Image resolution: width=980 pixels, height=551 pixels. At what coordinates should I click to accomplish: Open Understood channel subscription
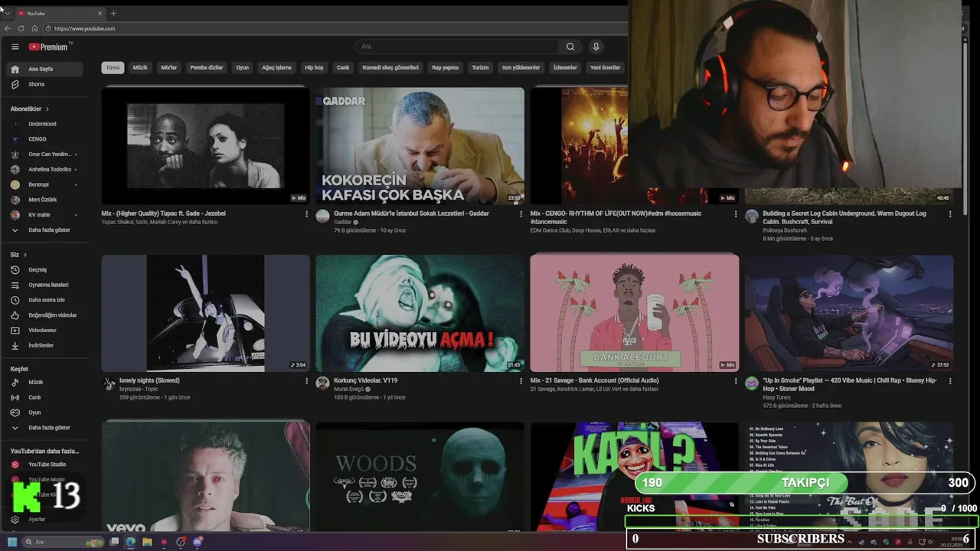tap(42, 124)
